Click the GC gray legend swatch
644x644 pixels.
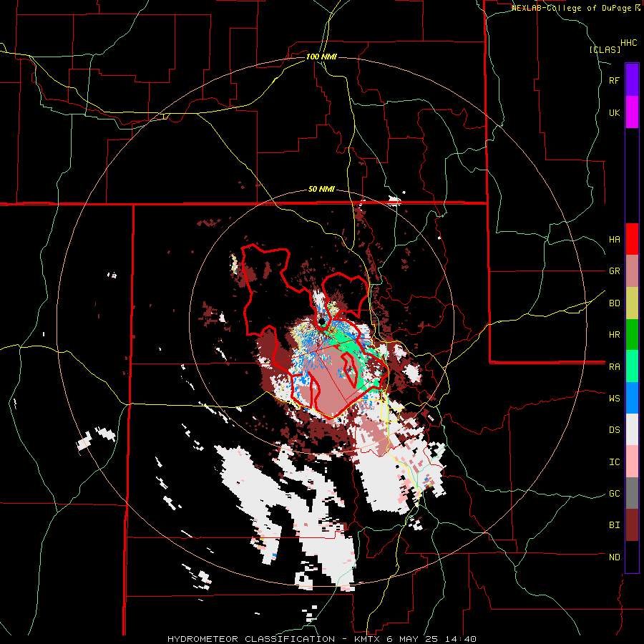[632, 493]
